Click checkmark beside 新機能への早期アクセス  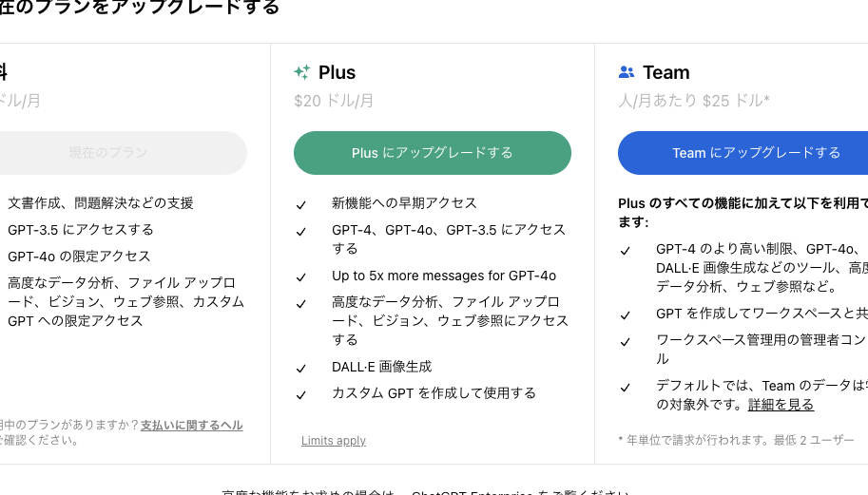pyautogui.click(x=301, y=204)
